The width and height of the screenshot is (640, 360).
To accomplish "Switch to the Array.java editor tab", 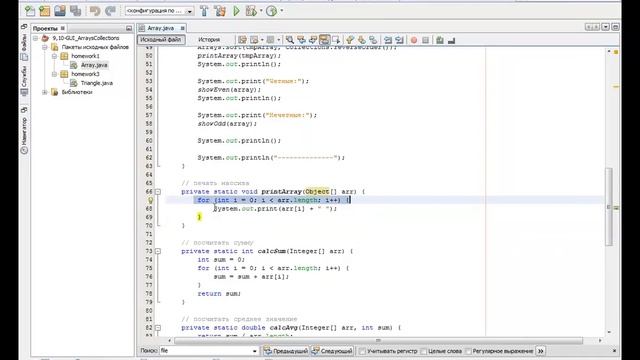I will (x=160, y=28).
